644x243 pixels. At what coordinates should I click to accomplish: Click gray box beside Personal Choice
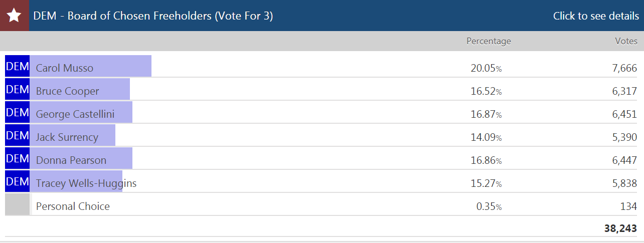[18, 204]
